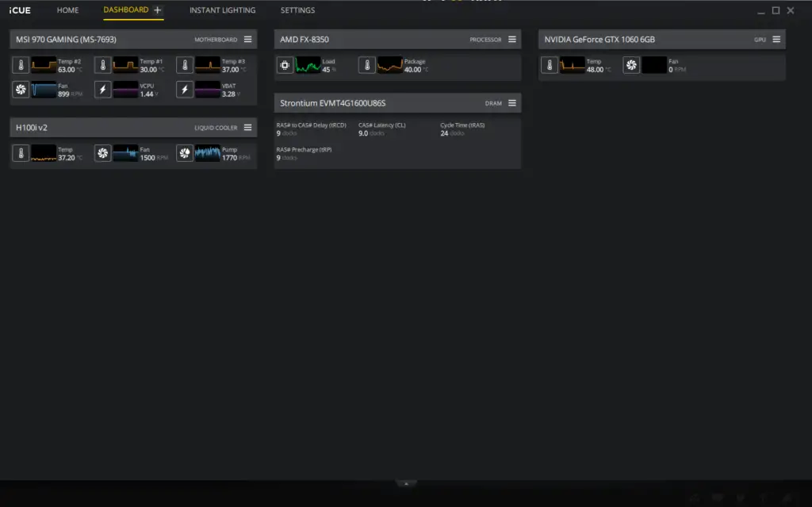Click the H100i v2 Pump blue graph

click(x=207, y=153)
